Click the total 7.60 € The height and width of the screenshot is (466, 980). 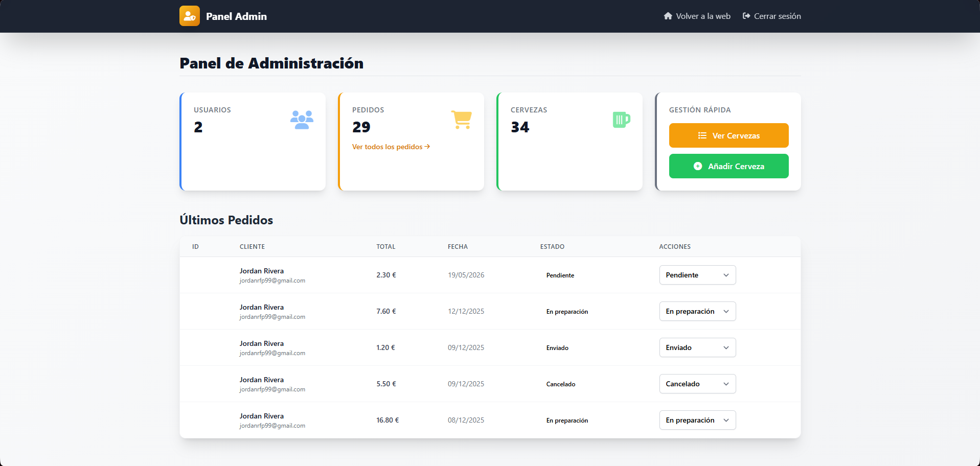click(x=386, y=311)
